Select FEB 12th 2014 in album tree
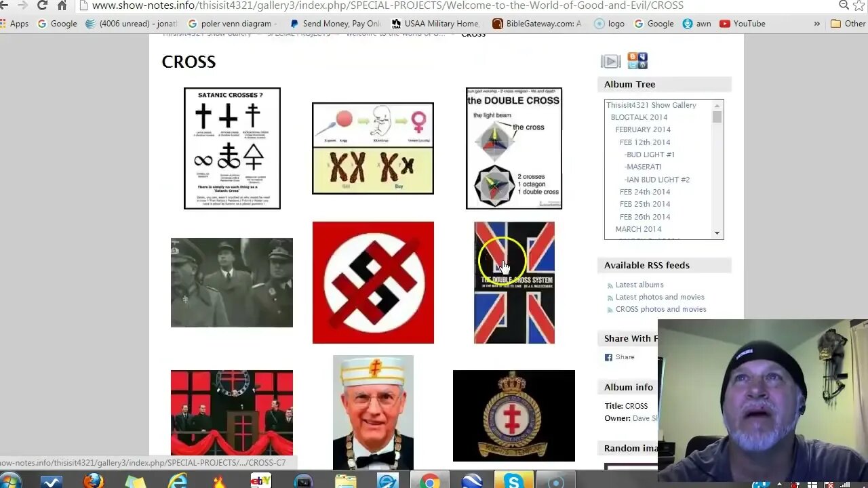868x488 pixels. (645, 142)
